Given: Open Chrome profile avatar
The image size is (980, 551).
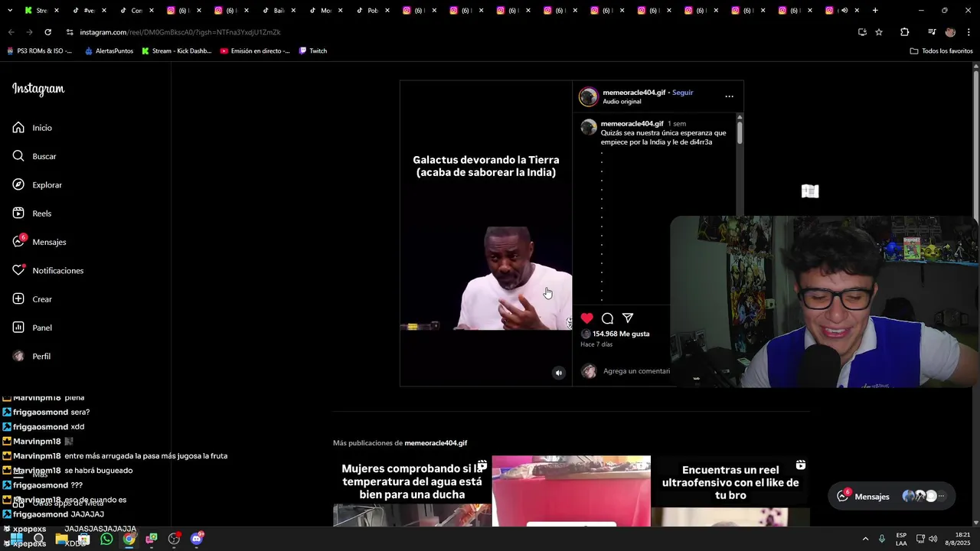Looking at the screenshot, I should pyautogui.click(x=950, y=32).
